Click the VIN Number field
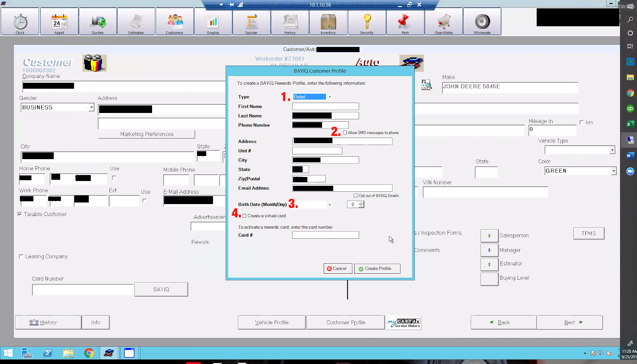The width and height of the screenshot is (637, 364). [485, 192]
